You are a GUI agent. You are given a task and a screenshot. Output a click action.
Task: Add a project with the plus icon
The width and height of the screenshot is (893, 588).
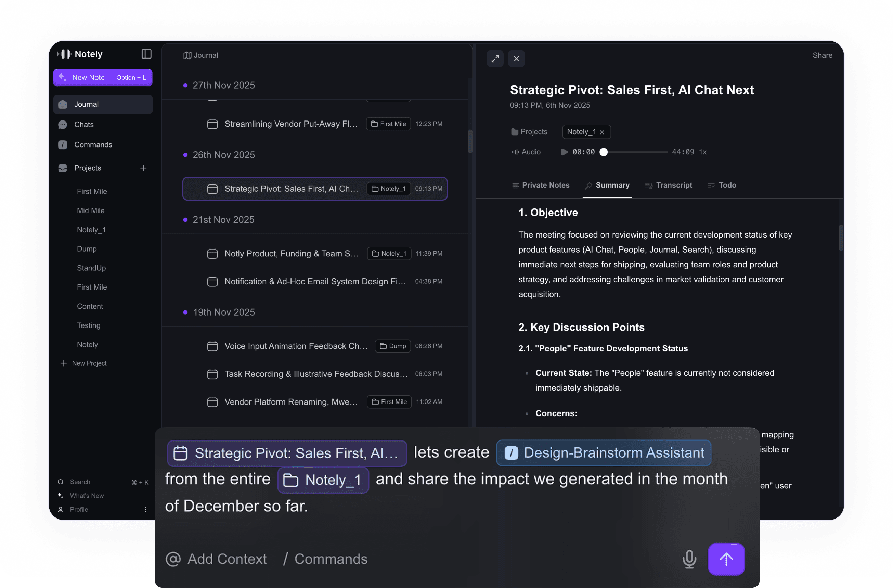143,168
